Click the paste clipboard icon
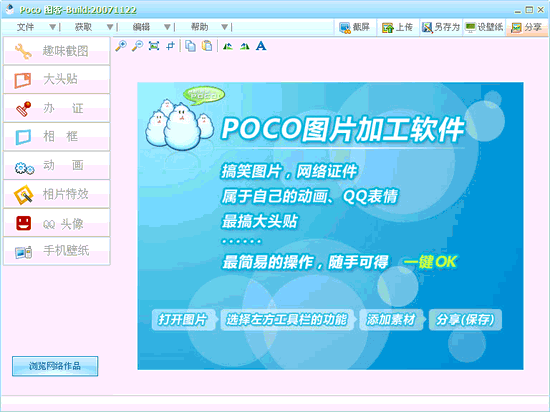Image resolution: width=550 pixels, height=412 pixels. (207, 46)
